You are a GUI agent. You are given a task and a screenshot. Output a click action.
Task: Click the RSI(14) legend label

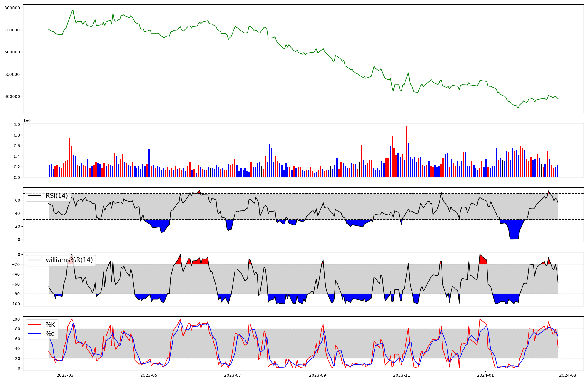click(56, 196)
